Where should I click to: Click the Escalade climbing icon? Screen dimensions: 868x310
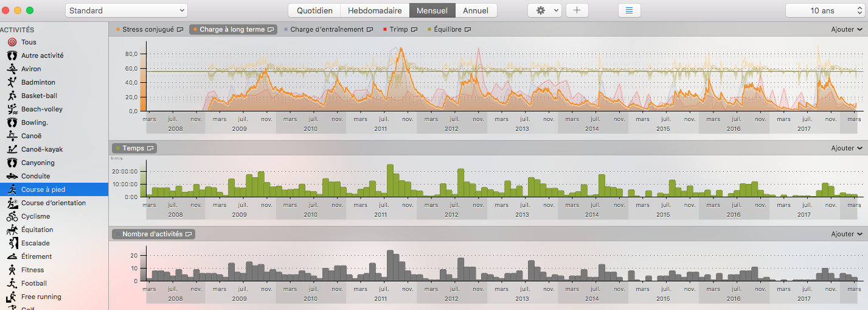[12, 243]
